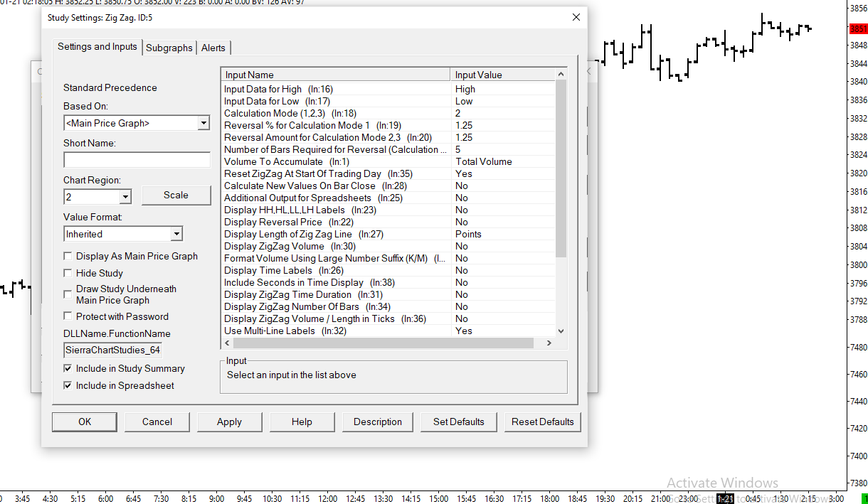Click the Apply button
Screen dimensions: 868x504
(229, 422)
